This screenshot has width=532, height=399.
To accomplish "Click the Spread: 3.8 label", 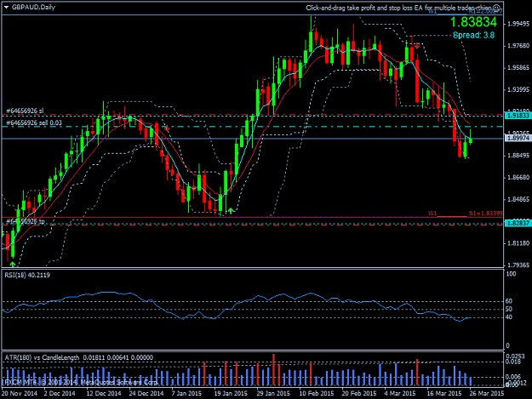I will 473,35.
